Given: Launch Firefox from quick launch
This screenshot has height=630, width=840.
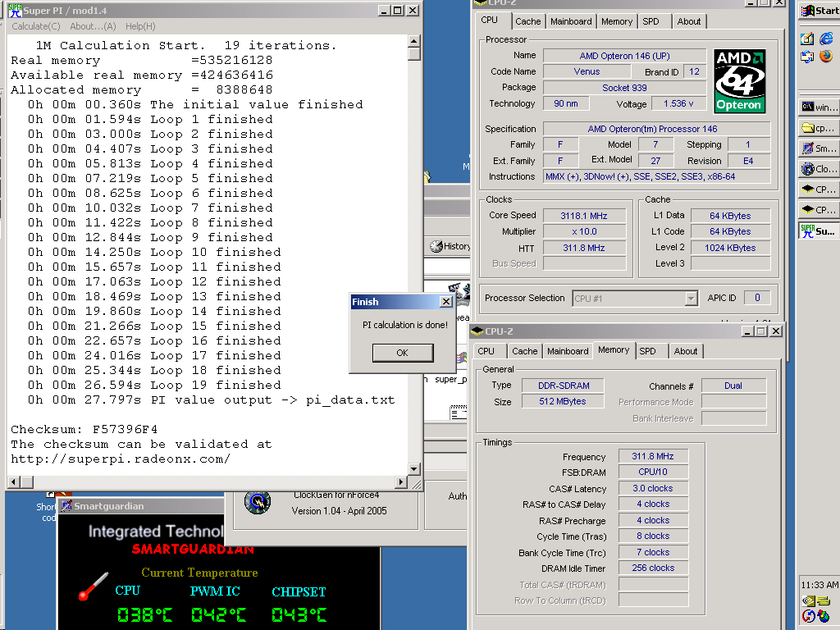Looking at the screenshot, I should tap(826, 56).
